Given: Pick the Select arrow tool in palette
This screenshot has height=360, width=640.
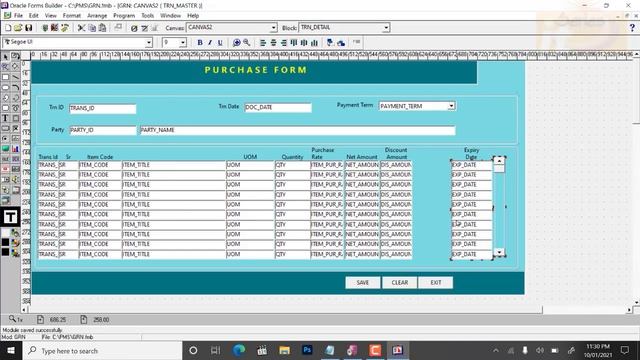Looking at the screenshot, I should coord(5,56).
